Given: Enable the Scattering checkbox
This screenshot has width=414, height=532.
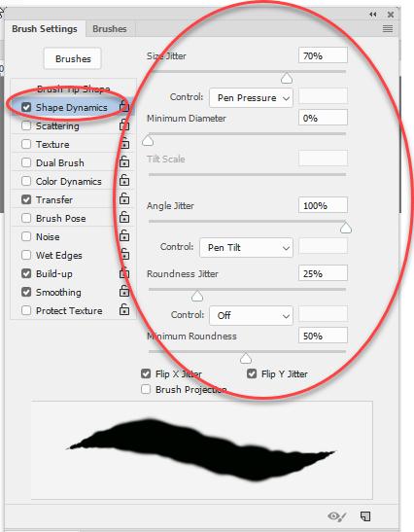Looking at the screenshot, I should click(26, 125).
